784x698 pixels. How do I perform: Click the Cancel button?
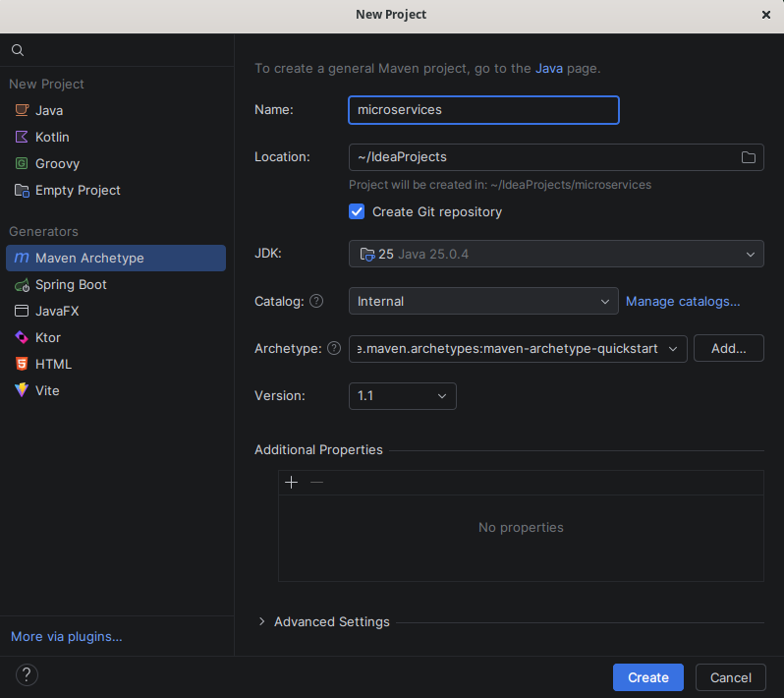(731, 677)
